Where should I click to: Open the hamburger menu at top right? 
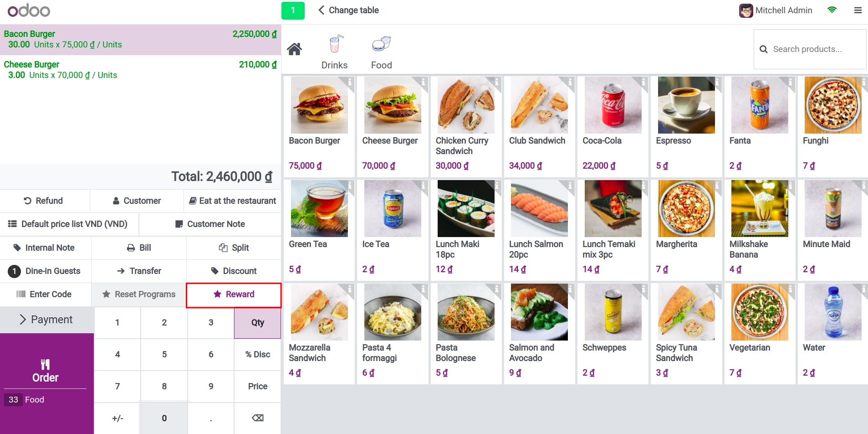(x=858, y=10)
